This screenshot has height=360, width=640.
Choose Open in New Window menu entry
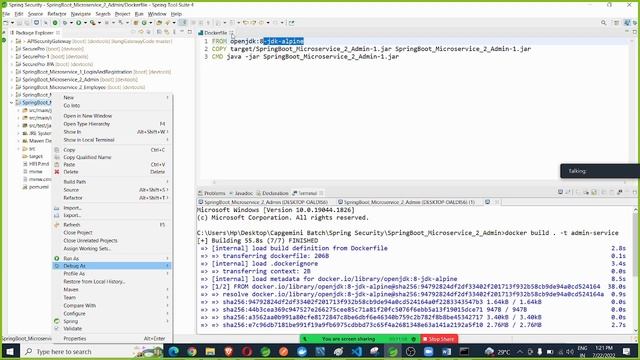88,116
